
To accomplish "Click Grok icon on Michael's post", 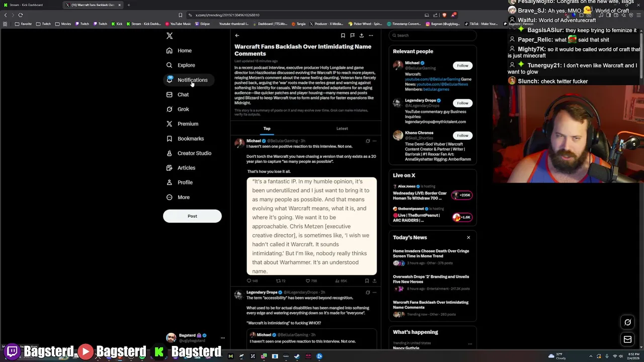I will (368, 141).
